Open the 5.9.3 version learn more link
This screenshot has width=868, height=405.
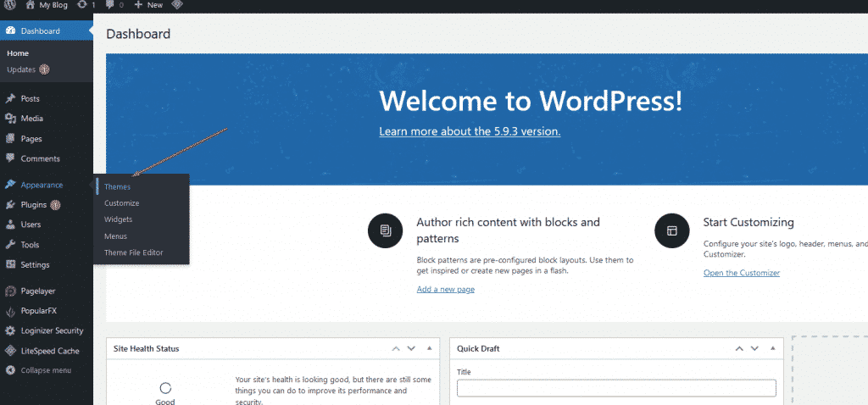pos(470,131)
